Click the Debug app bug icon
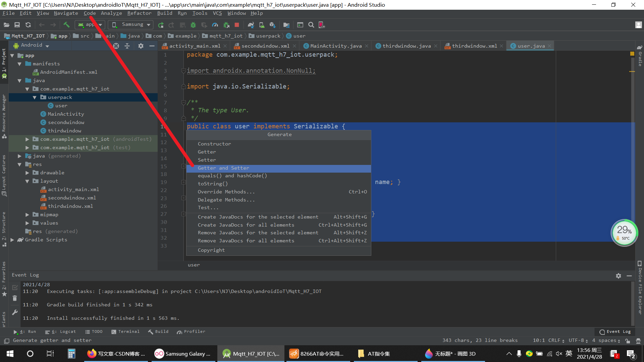This screenshot has width=644, height=362. point(193,25)
